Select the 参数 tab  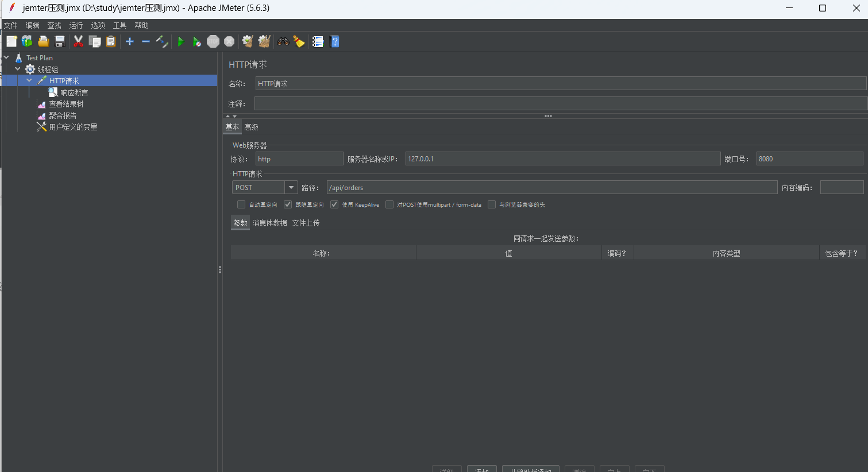tap(241, 223)
